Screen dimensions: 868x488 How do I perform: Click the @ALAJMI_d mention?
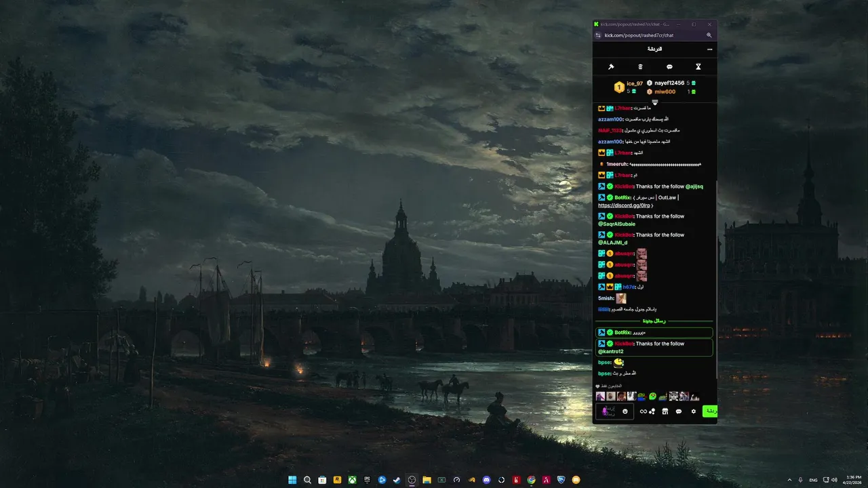[x=613, y=243]
